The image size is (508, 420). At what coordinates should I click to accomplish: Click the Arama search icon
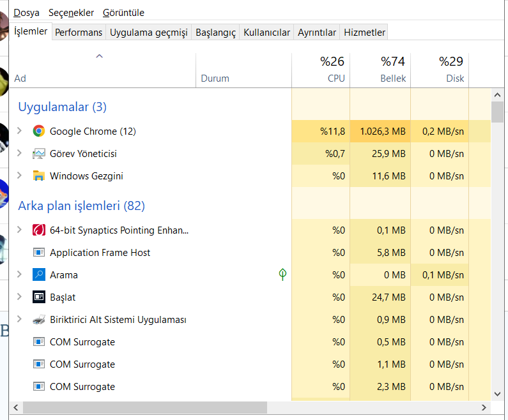39,275
